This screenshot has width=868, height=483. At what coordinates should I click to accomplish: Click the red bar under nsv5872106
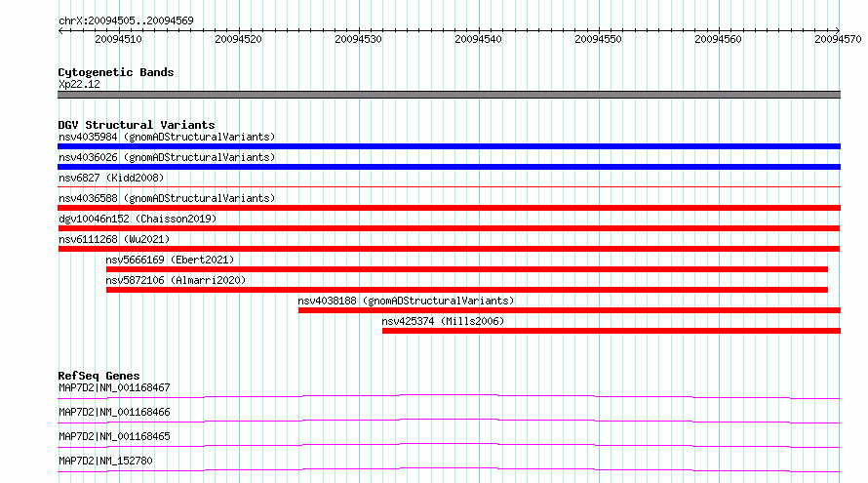pos(466,290)
